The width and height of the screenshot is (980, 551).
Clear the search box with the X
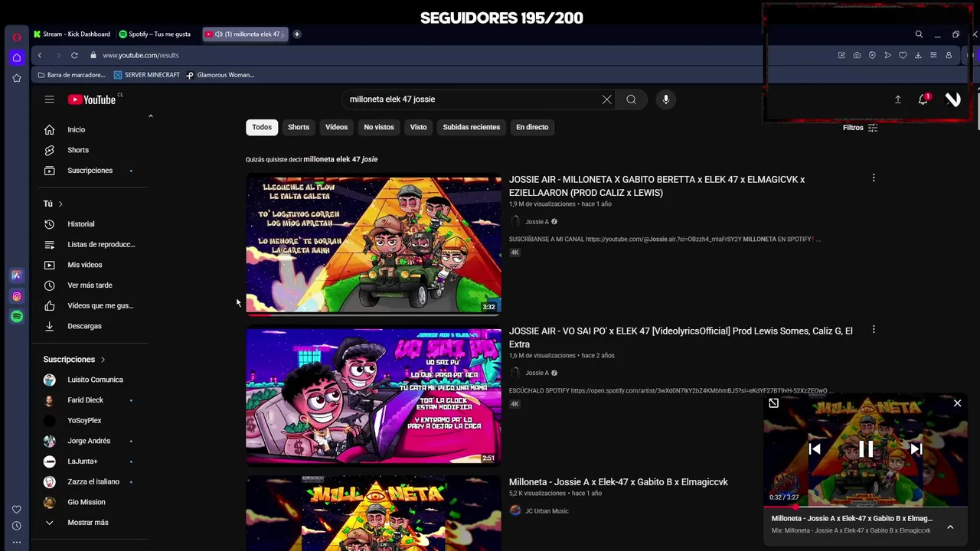606,99
